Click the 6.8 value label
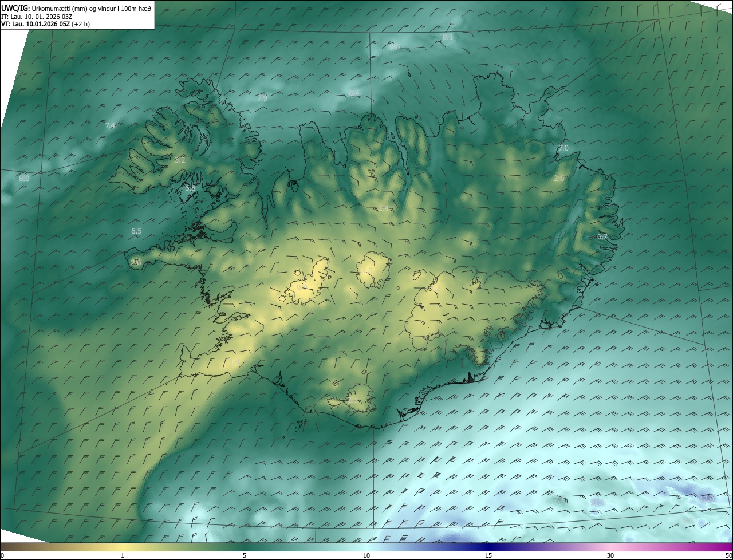This screenshot has height=560, width=733. (190, 188)
